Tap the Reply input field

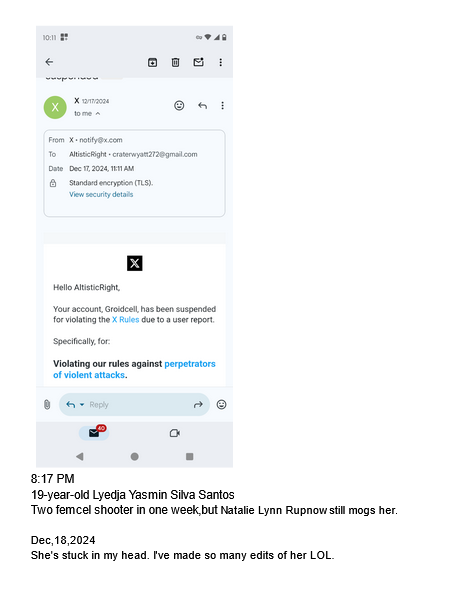134,404
